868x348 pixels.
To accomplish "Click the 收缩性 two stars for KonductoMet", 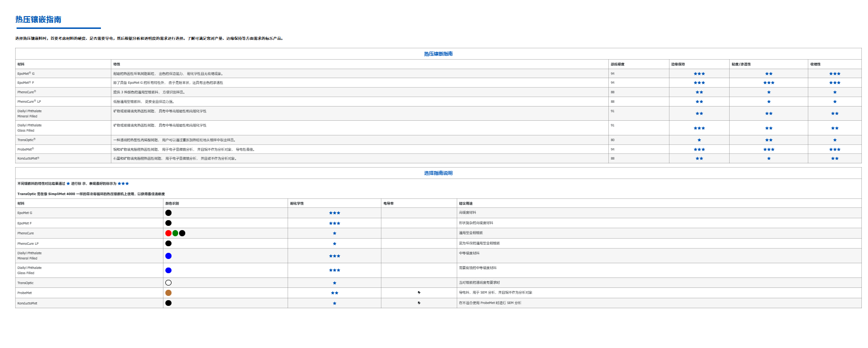I will coord(835,159).
